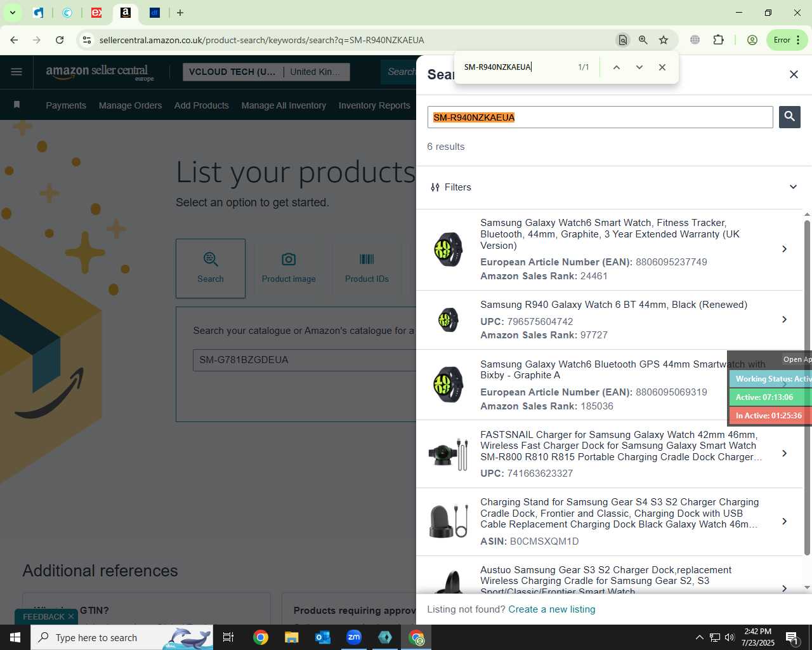Click the bookmark flag icon in nav bar

click(x=17, y=105)
